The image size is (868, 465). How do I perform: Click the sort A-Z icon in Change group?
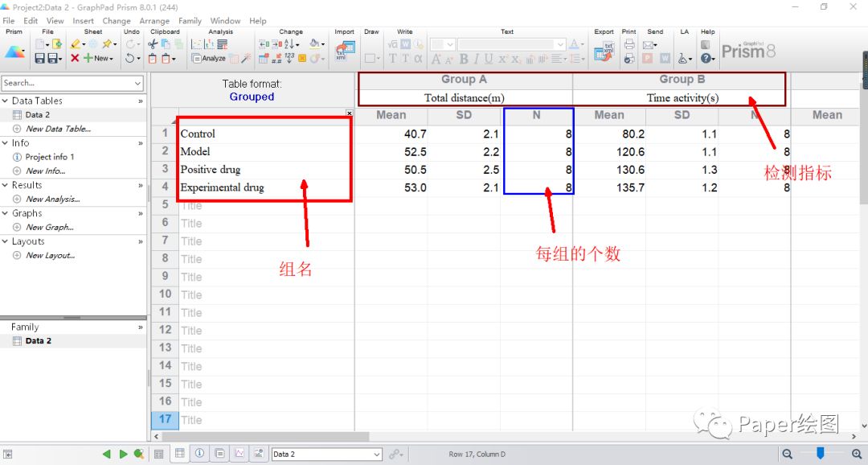click(x=289, y=44)
